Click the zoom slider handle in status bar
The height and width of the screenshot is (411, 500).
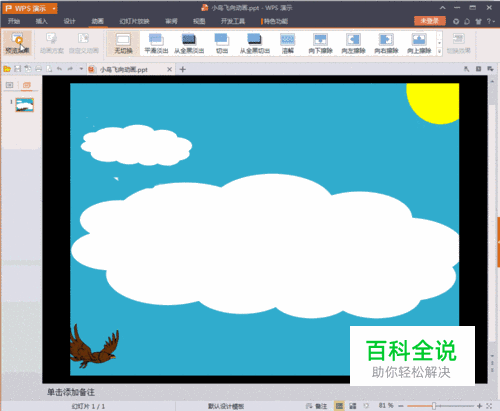pyautogui.click(x=434, y=406)
